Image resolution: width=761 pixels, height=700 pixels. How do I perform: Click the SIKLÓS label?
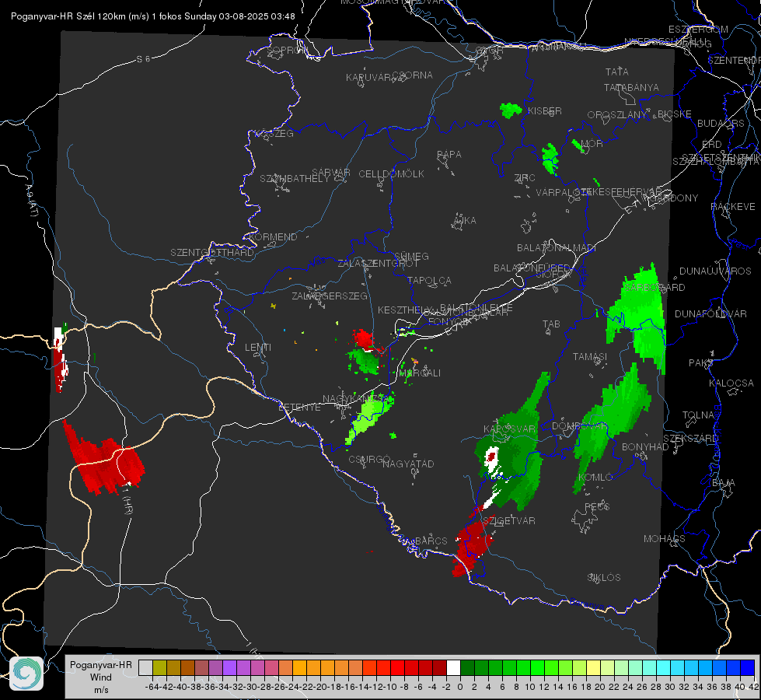pos(604,578)
